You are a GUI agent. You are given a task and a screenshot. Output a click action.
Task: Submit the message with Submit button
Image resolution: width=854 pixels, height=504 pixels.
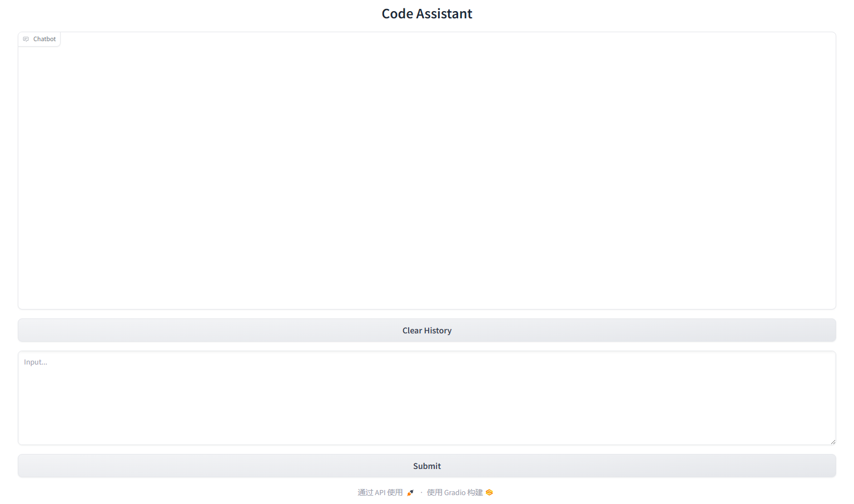tap(427, 466)
